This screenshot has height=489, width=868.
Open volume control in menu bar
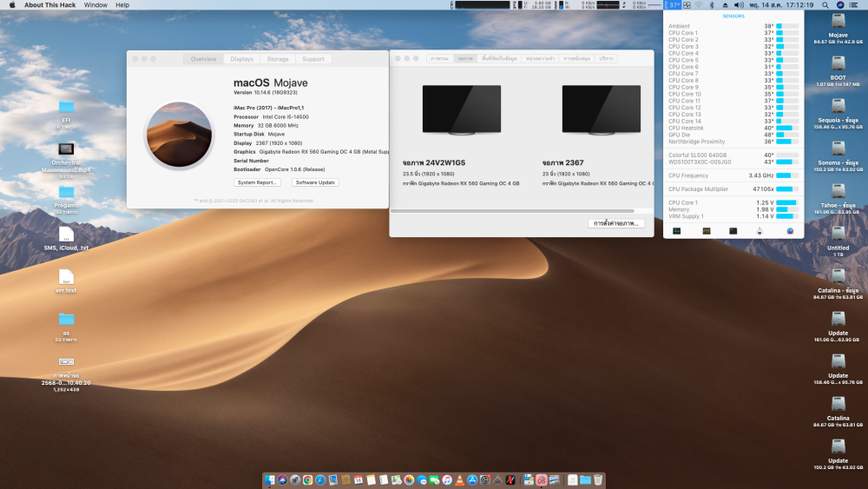pyautogui.click(x=739, y=5)
